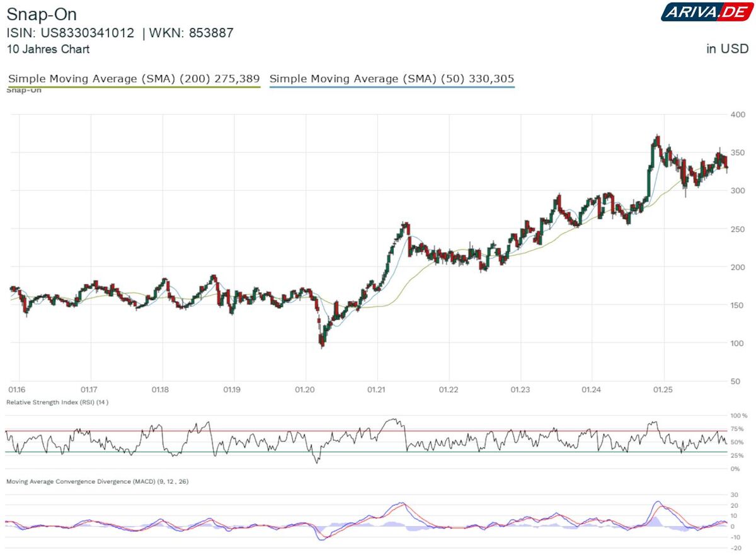Click the 01.21 date axis label

376,391
